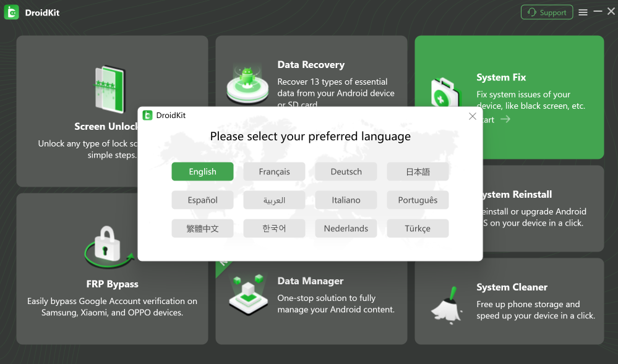Close the language selection dialog
618x364 pixels.
[472, 116]
